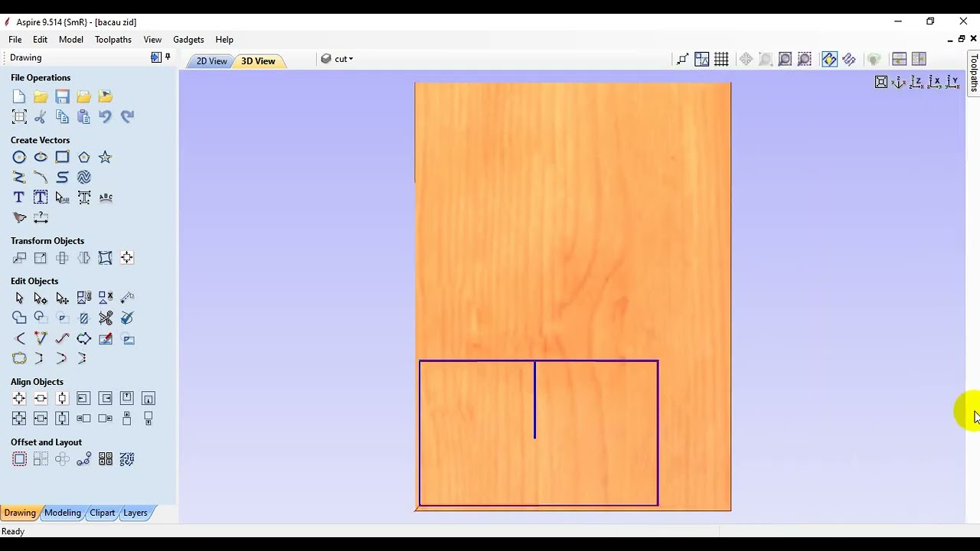Toggle the toolpath drawing highlighted icon
The image size is (980, 551).
829,59
